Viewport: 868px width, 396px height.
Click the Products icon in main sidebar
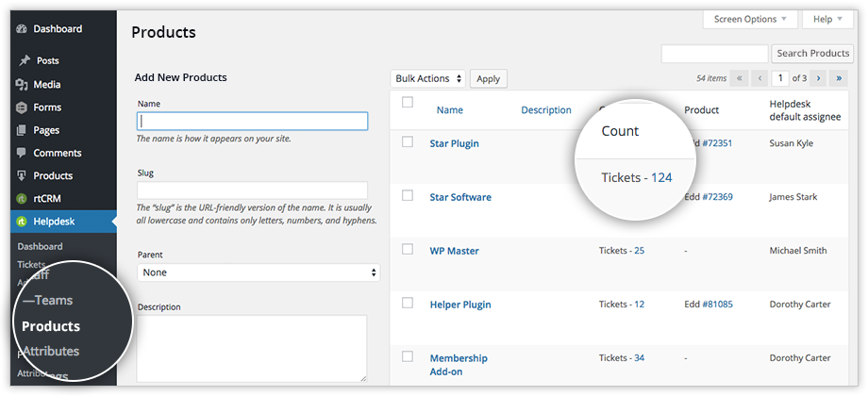(22, 175)
